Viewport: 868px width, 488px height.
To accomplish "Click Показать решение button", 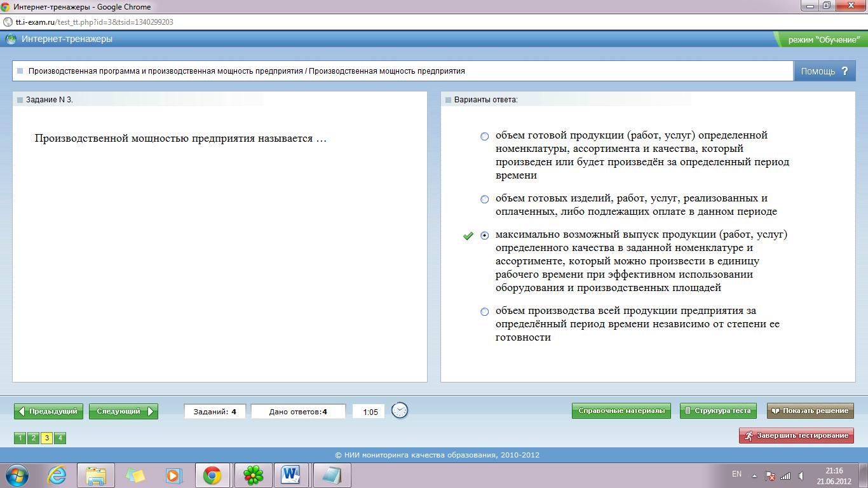I will 810,410.
